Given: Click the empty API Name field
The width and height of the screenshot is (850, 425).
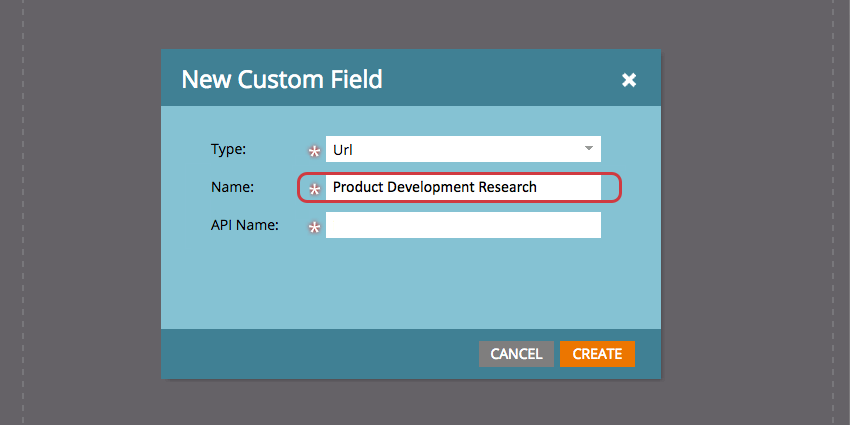Looking at the screenshot, I should (463, 225).
